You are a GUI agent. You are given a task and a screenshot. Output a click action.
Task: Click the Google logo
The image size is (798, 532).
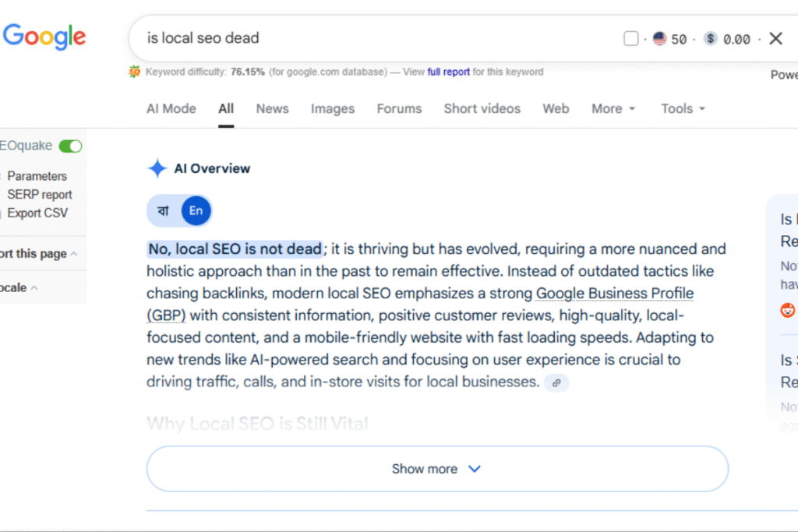pos(44,37)
